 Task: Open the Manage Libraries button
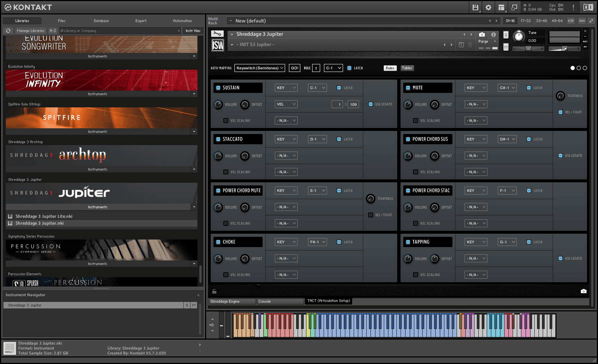click(30, 31)
